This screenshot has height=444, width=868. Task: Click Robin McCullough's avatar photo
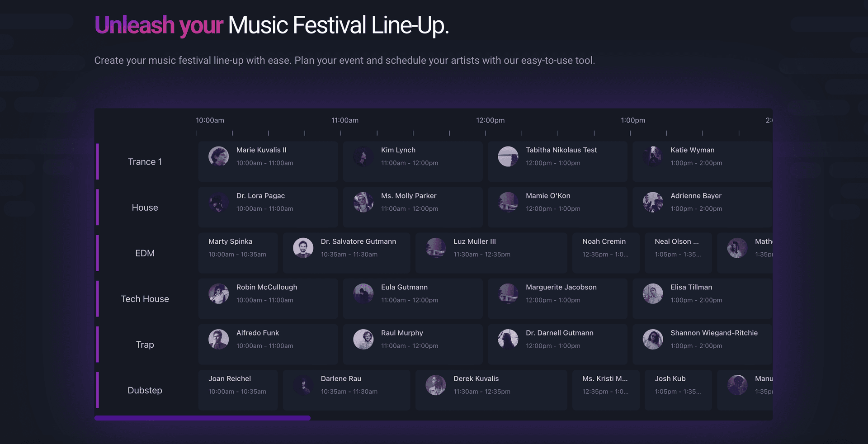click(x=218, y=293)
